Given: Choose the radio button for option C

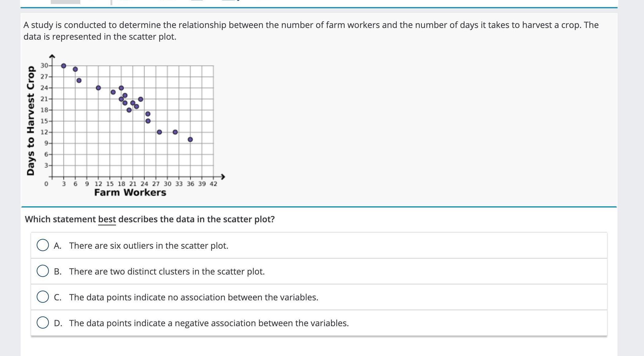Looking at the screenshot, I should [43, 297].
